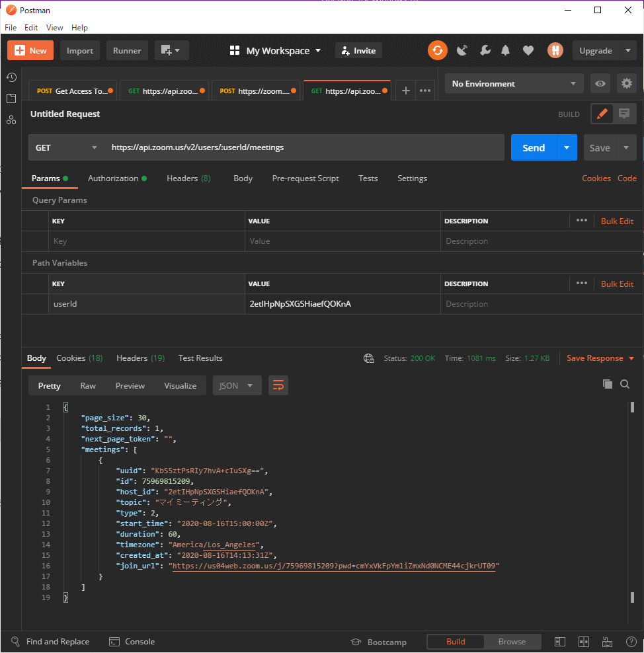Image resolution: width=644 pixels, height=653 pixels.
Task: Select the Preview response view
Action: coord(130,385)
